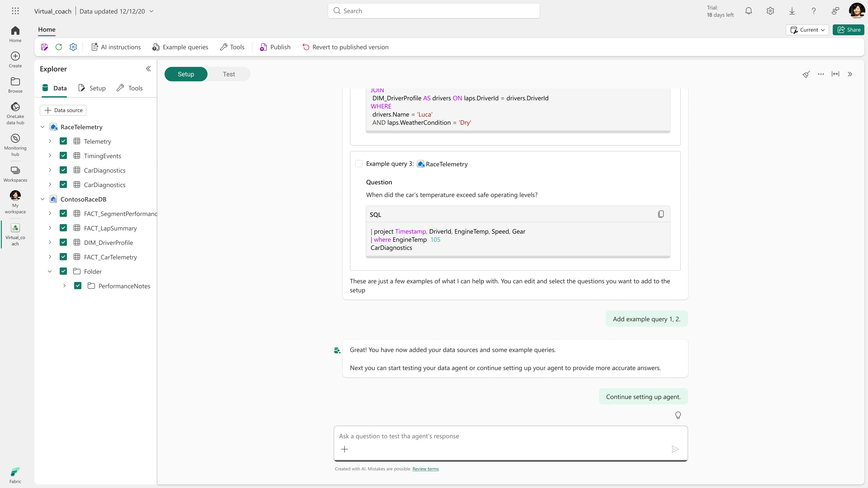Open the Tools tab in the Explorer
Screen dimensions: 868x488
pyautogui.click(x=130, y=88)
